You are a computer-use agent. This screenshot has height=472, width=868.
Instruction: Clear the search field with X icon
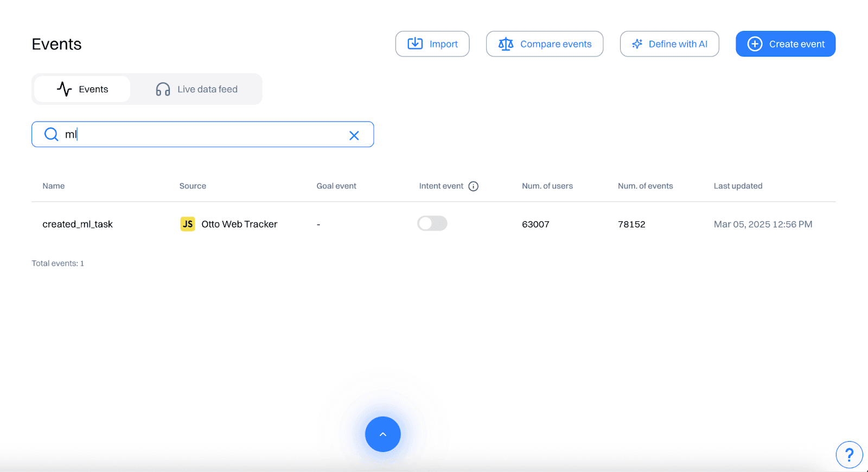pyautogui.click(x=354, y=136)
